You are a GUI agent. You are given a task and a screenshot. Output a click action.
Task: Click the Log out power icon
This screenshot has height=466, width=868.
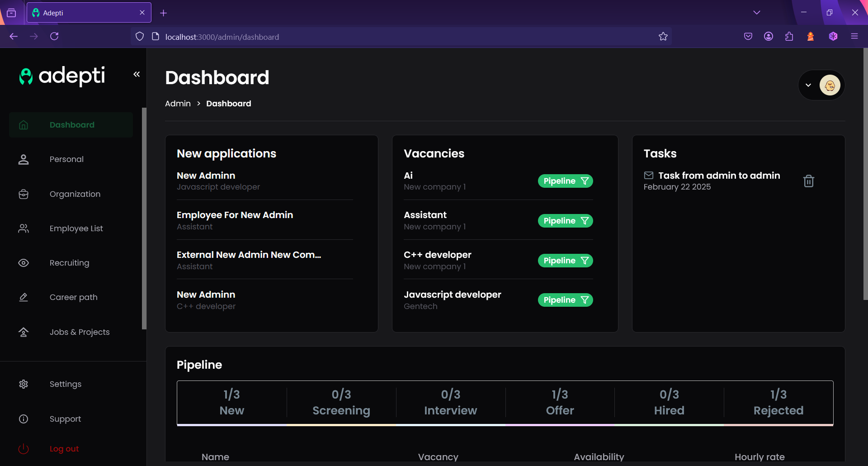pos(24,449)
